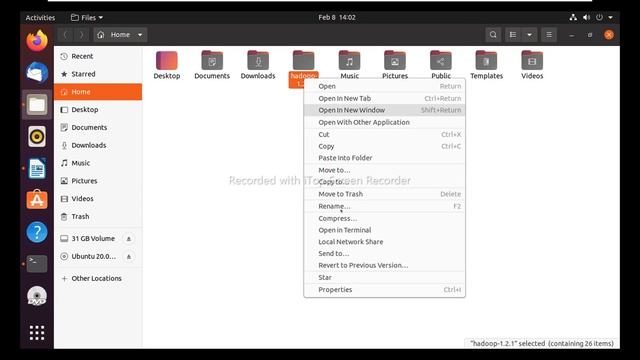This screenshot has width=640, height=360.
Task: Go back with the back arrow
Action: pyautogui.click(x=65, y=35)
